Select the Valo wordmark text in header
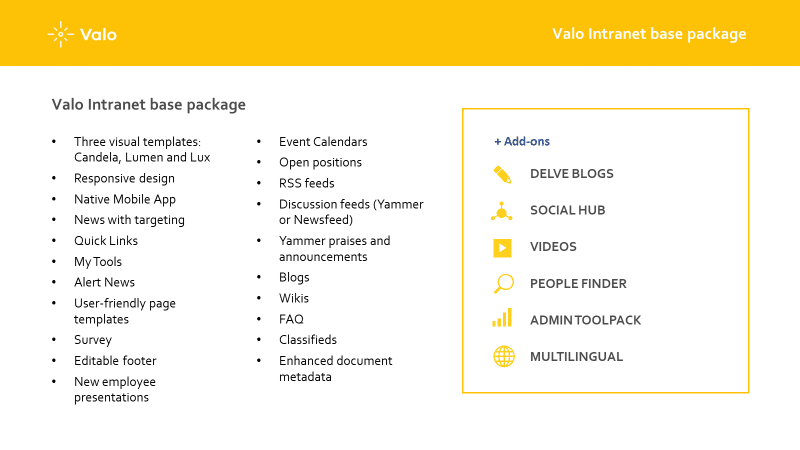 98,35
